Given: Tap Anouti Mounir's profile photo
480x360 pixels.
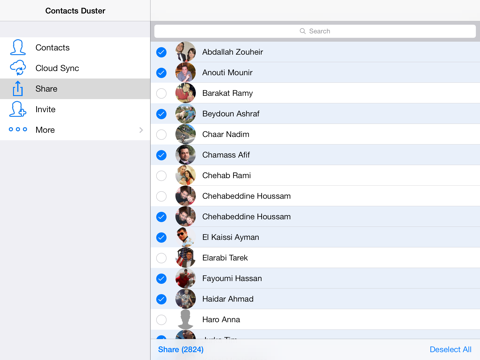Looking at the screenshot, I should [186, 73].
